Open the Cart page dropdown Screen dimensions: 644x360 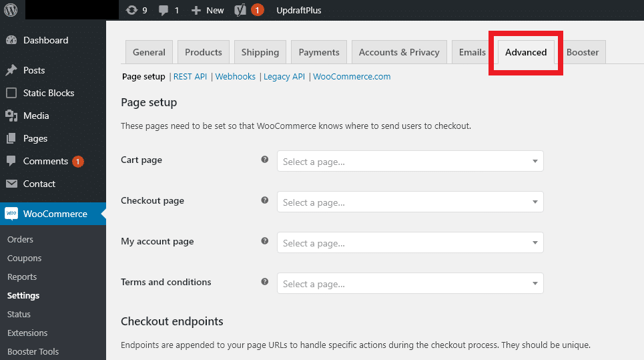pyautogui.click(x=410, y=161)
